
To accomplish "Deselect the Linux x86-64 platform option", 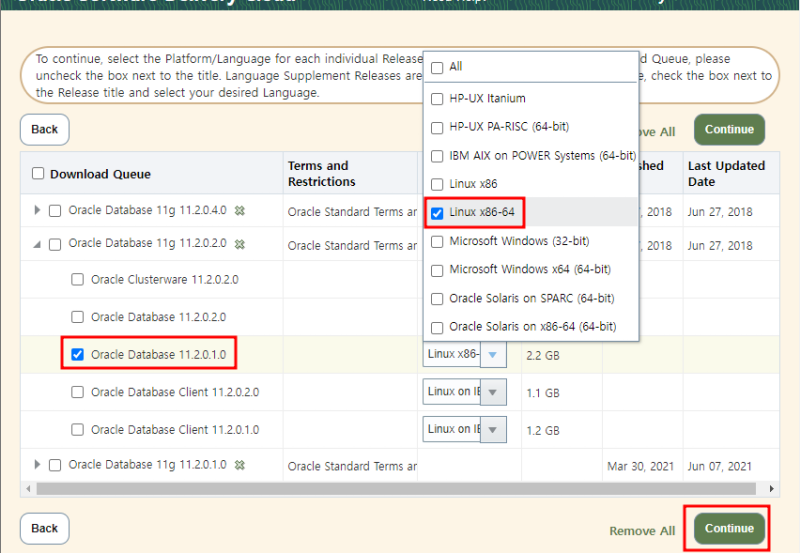I will tap(437, 213).
